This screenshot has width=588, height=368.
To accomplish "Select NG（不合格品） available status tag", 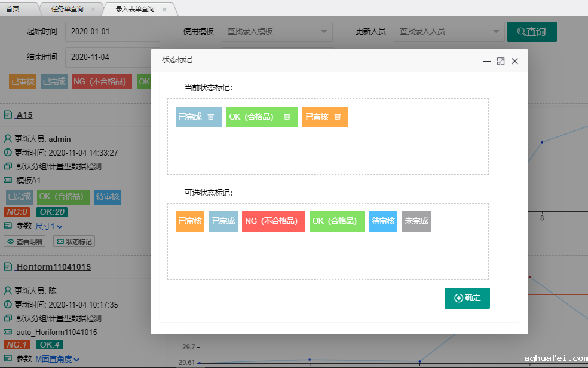I will click(273, 221).
